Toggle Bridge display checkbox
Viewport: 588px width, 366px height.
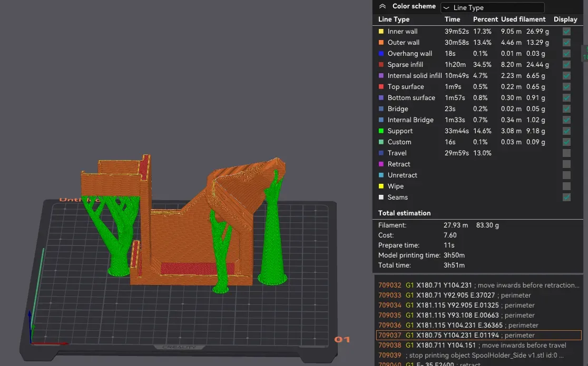click(x=566, y=109)
